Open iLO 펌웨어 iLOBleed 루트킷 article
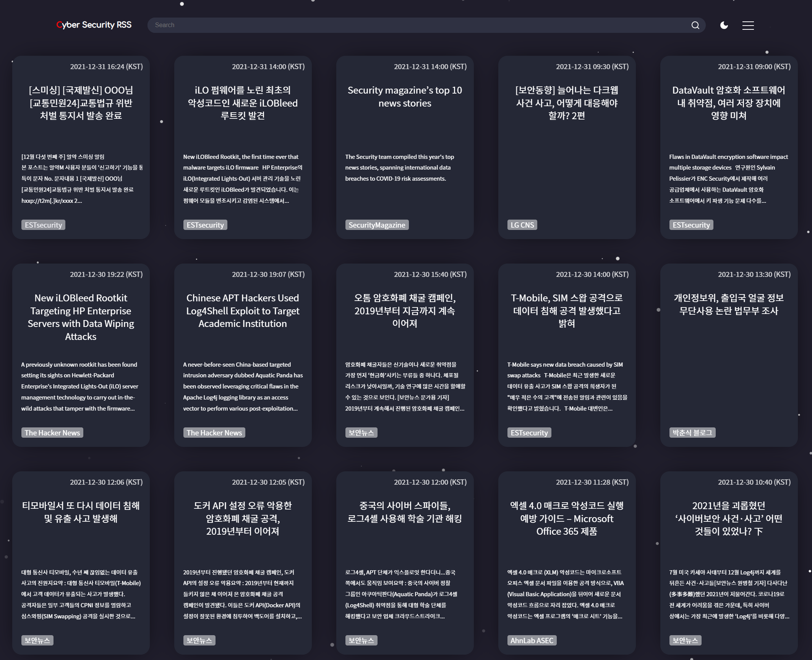This screenshot has height=660, width=812. [243, 103]
